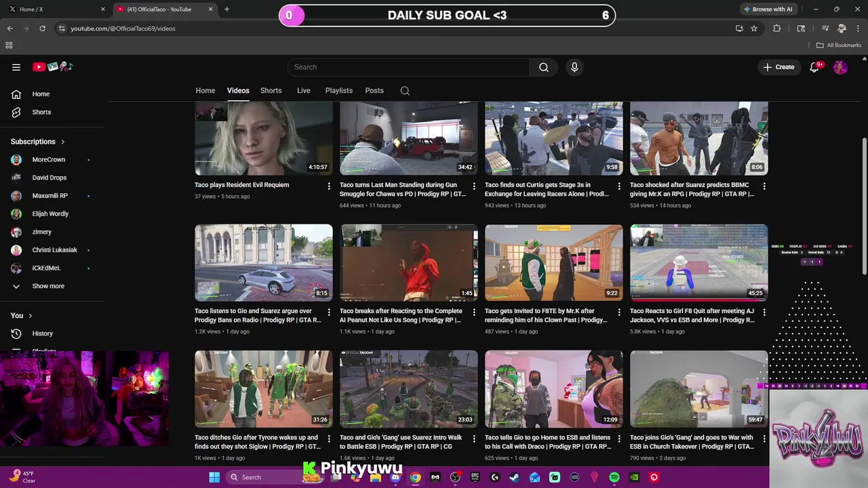The width and height of the screenshot is (868, 488).
Task: Open the Live channel tab
Action: [x=304, y=91]
